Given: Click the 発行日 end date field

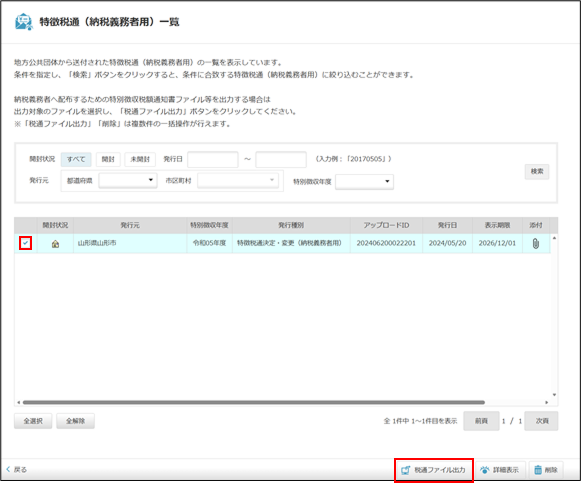Looking at the screenshot, I should pyautogui.click(x=281, y=160).
